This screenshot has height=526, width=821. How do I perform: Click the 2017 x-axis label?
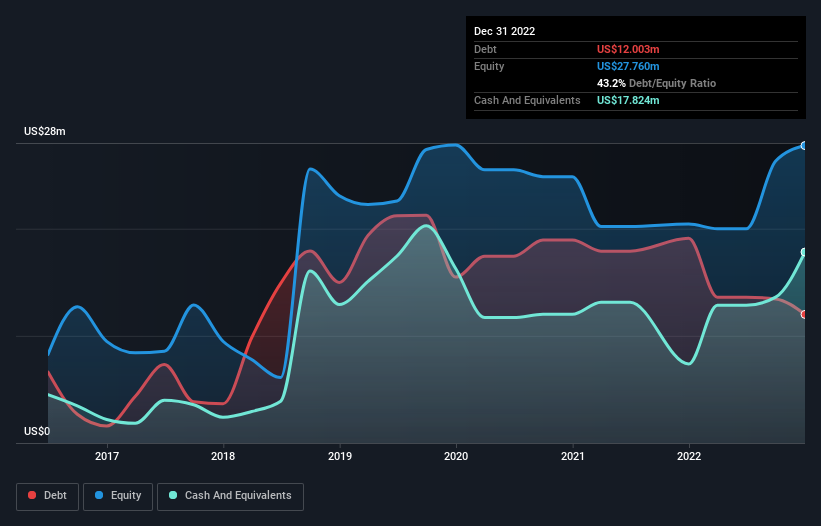click(107, 456)
